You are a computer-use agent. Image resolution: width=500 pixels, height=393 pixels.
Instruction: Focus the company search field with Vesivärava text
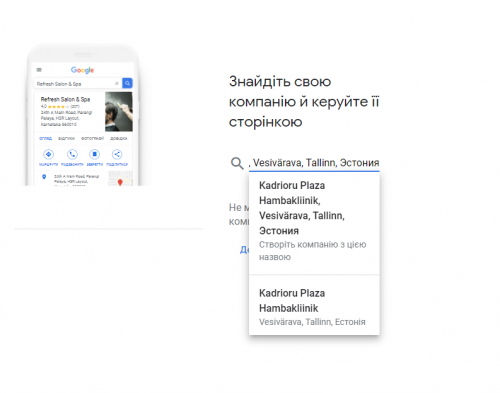pos(314,163)
